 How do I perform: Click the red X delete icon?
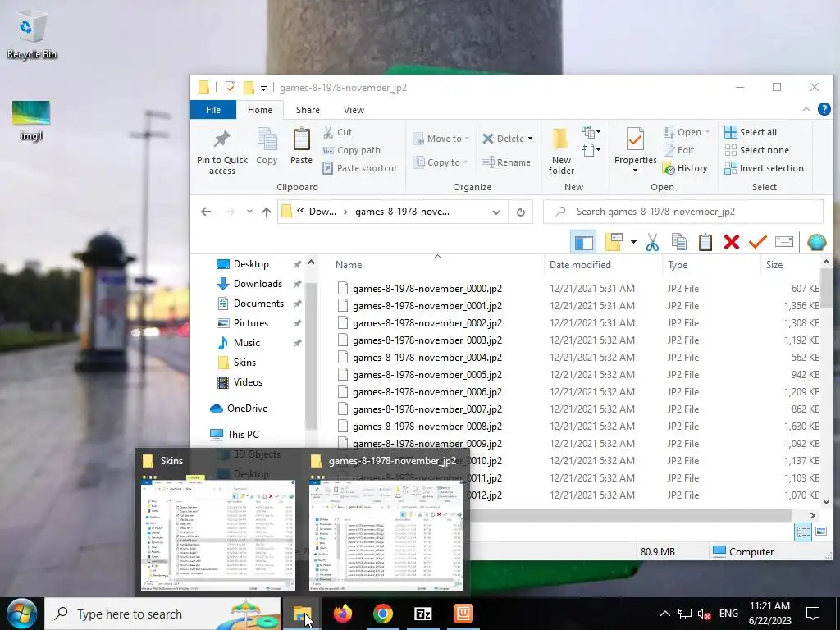731,242
